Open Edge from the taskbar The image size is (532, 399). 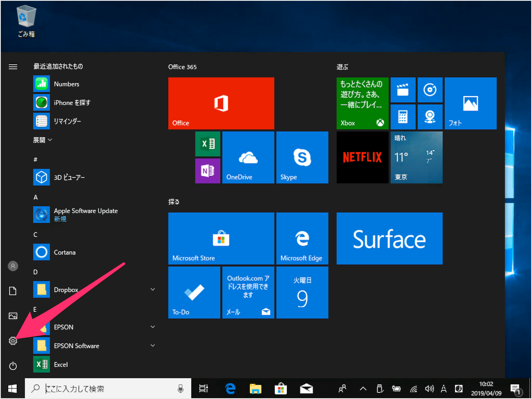(230, 389)
